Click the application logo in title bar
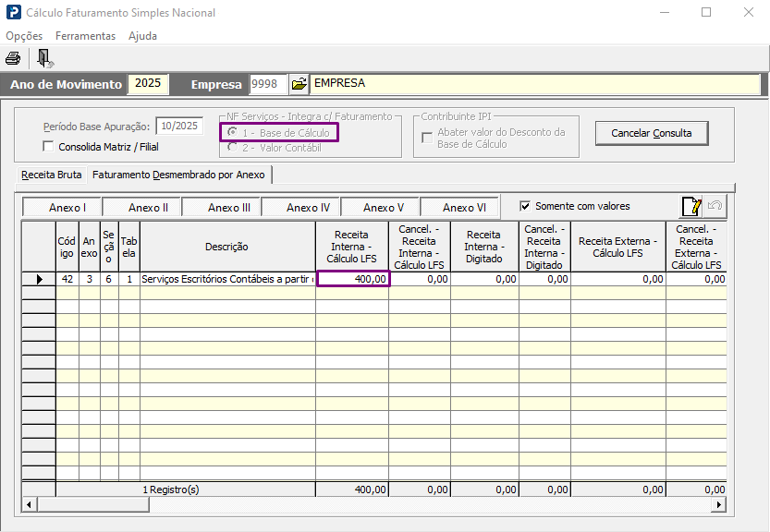 coord(12,13)
